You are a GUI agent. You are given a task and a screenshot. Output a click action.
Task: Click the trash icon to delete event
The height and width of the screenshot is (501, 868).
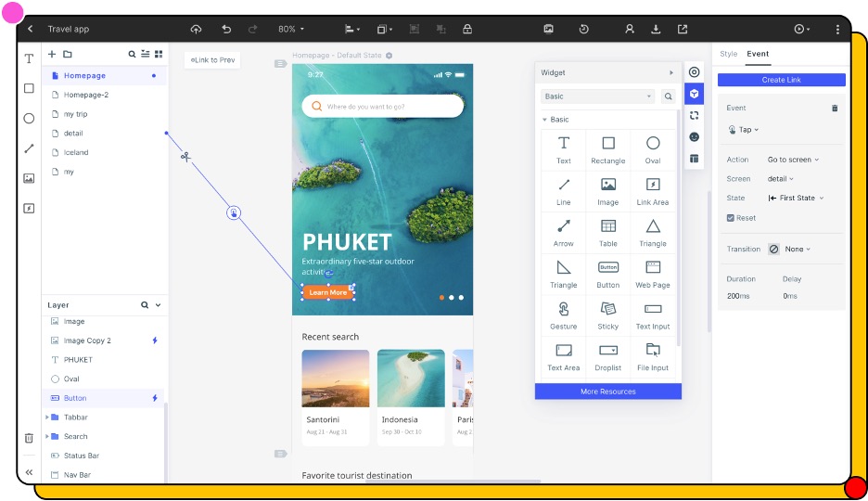coord(835,109)
